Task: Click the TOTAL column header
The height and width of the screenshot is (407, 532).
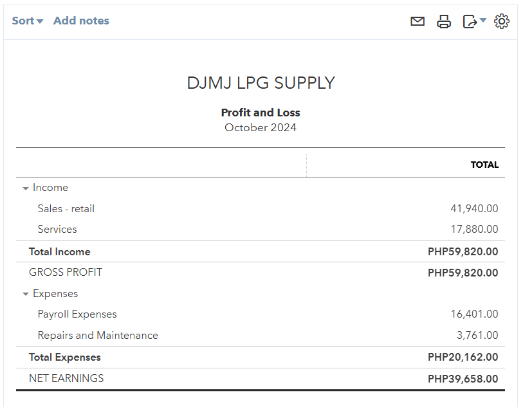Action: pyautogui.click(x=484, y=165)
